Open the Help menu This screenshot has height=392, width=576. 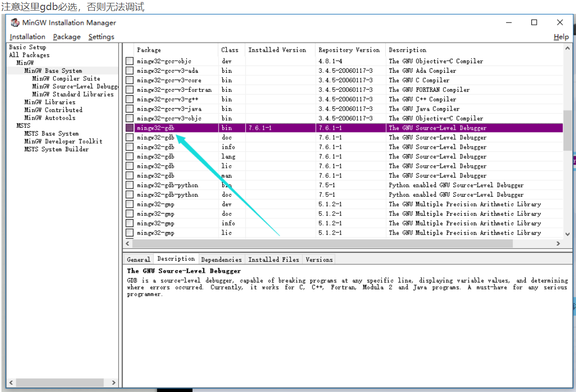[561, 37]
